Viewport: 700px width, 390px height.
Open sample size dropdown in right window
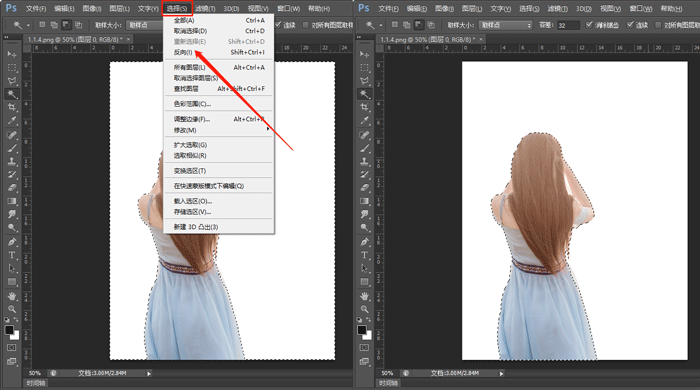point(506,25)
